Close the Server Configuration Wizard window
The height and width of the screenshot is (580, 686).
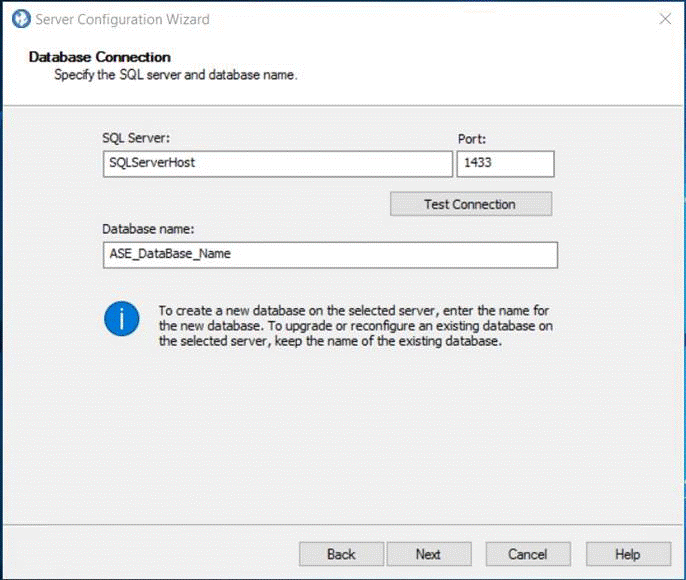coord(664,19)
